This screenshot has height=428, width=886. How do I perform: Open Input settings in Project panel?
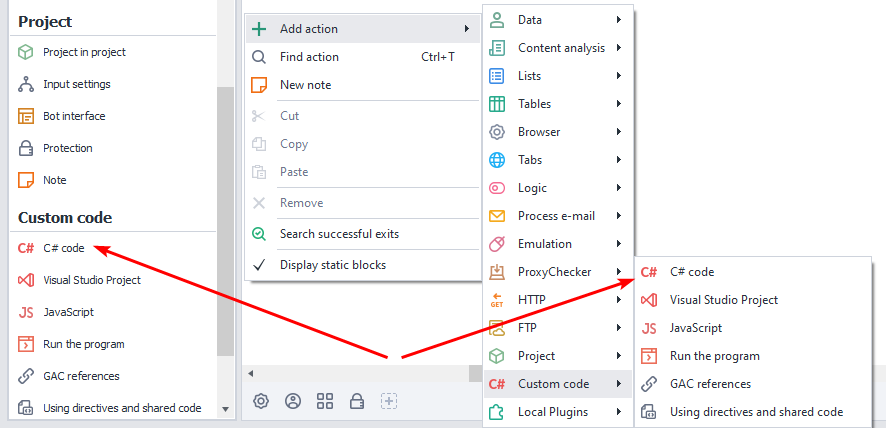[x=76, y=84]
